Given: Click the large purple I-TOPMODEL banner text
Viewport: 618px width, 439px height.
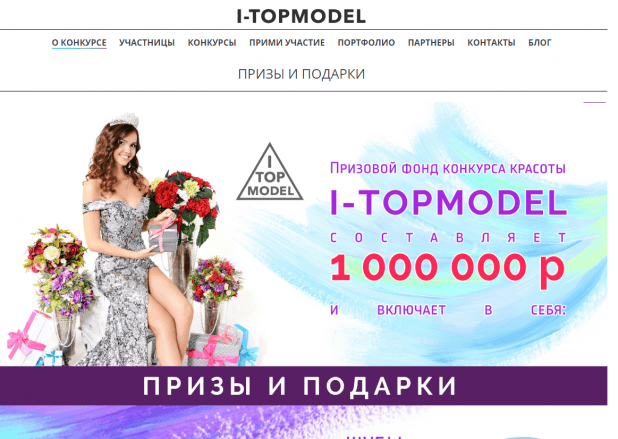Looking at the screenshot, I should tap(448, 202).
